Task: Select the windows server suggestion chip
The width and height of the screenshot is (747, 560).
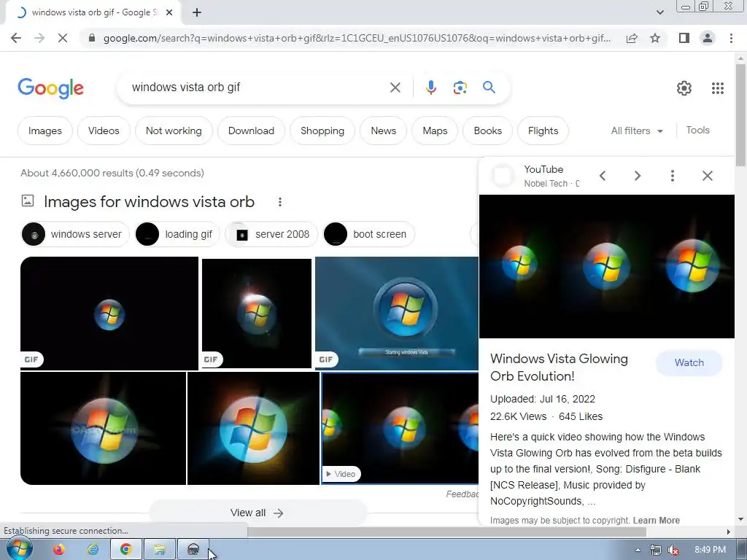Action: 75,234
